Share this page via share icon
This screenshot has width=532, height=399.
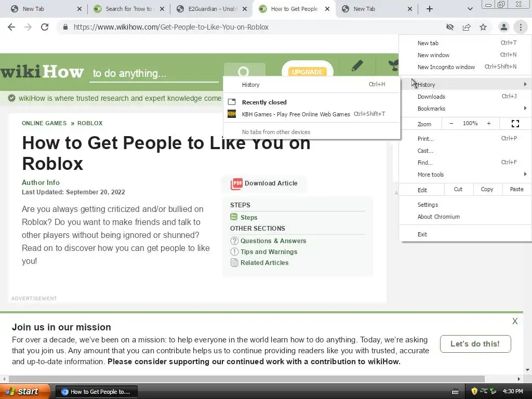(467, 27)
